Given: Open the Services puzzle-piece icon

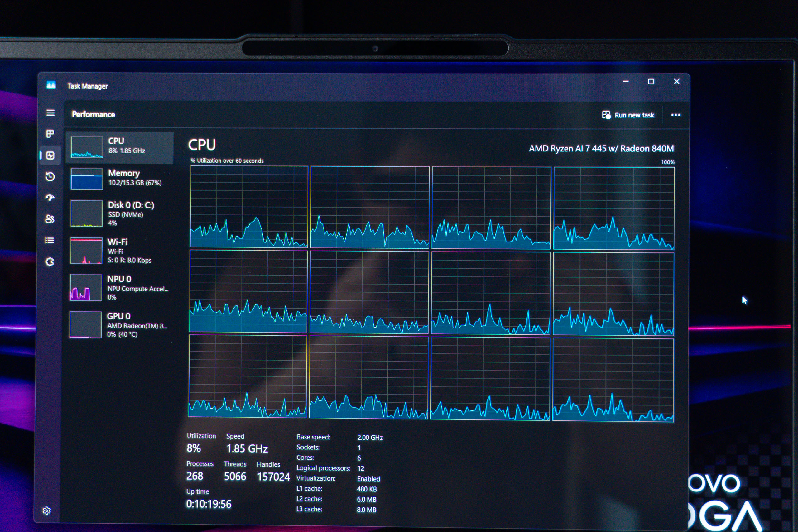Looking at the screenshot, I should coord(50,261).
